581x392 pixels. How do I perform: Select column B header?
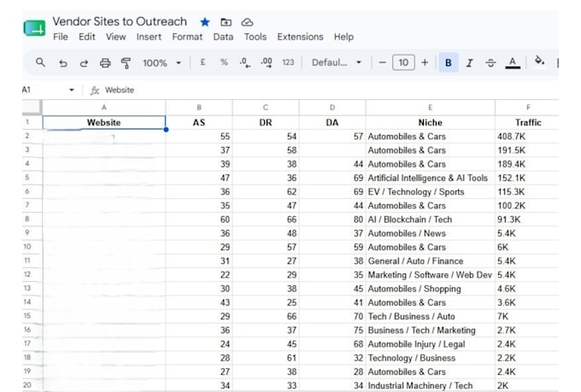click(x=199, y=108)
